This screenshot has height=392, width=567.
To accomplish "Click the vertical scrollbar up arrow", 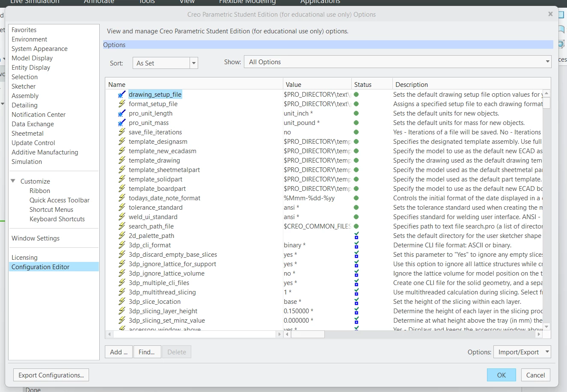I will (546, 93).
